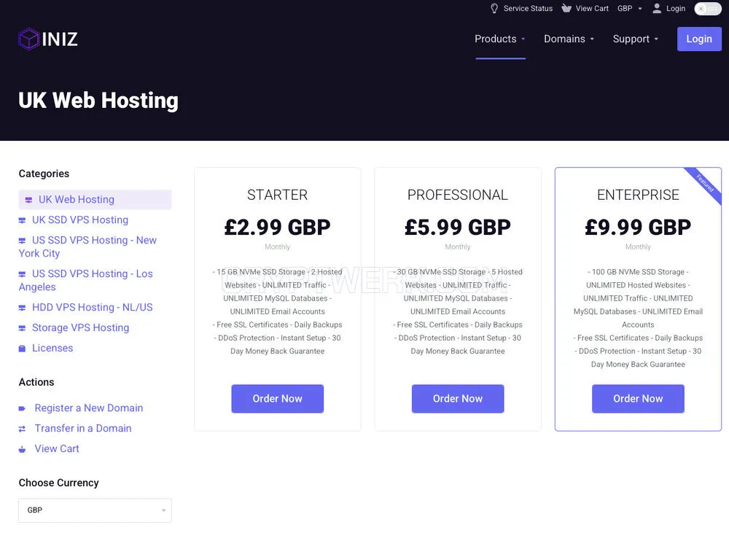This screenshot has height=560, width=729.
Task: Click the purple Login button
Action: 699,39
